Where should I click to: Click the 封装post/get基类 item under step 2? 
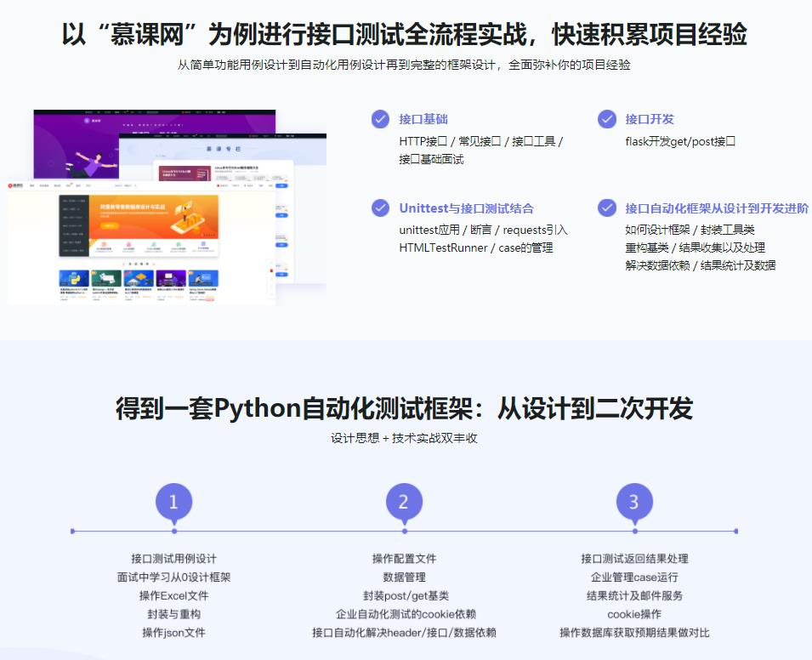click(404, 595)
